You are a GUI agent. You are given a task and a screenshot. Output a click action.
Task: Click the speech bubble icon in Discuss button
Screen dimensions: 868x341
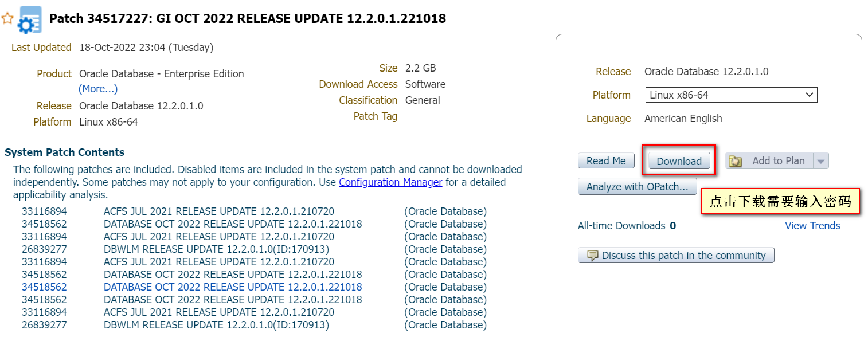click(x=593, y=256)
